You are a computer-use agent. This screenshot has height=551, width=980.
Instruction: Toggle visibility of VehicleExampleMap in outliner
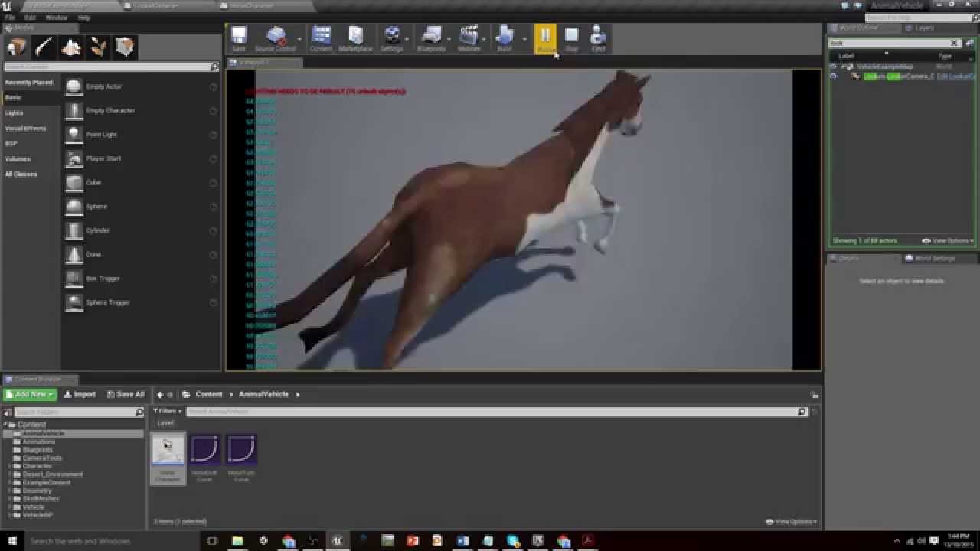point(833,67)
